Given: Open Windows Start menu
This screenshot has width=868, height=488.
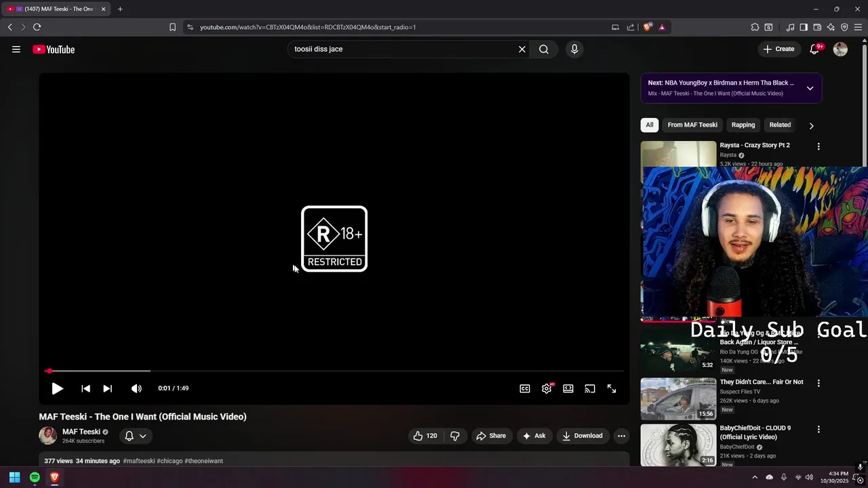Looking at the screenshot, I should point(14,477).
